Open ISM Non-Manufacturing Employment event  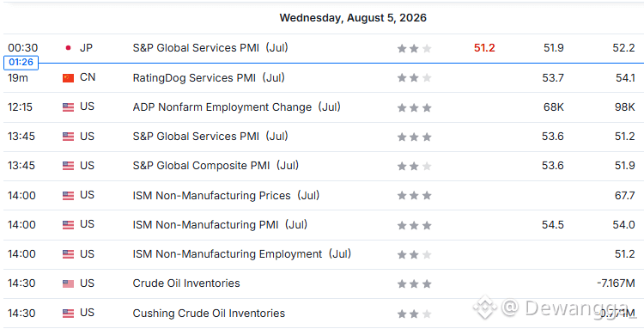coord(242,254)
